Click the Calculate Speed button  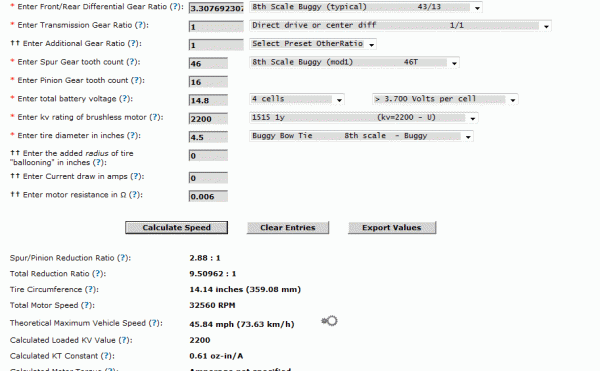coord(176,228)
